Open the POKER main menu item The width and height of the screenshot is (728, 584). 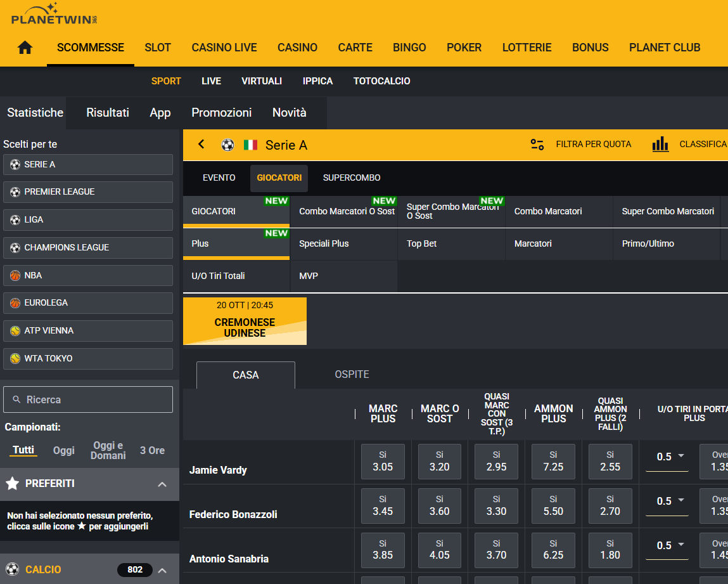click(x=464, y=48)
